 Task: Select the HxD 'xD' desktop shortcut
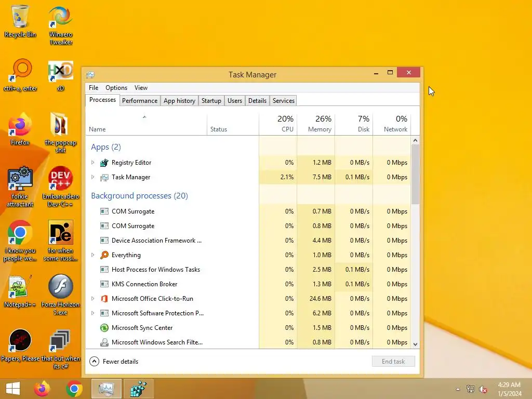(60, 76)
